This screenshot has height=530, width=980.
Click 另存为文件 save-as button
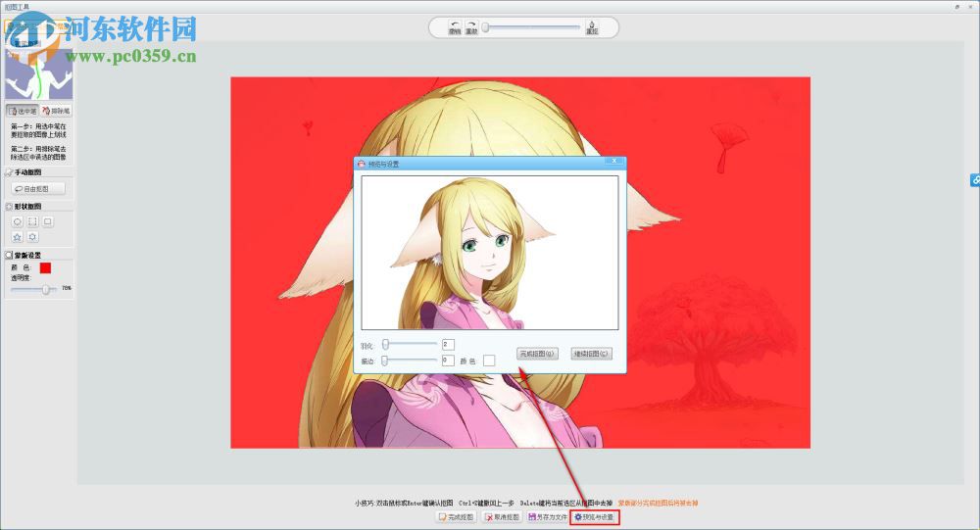click(548, 517)
